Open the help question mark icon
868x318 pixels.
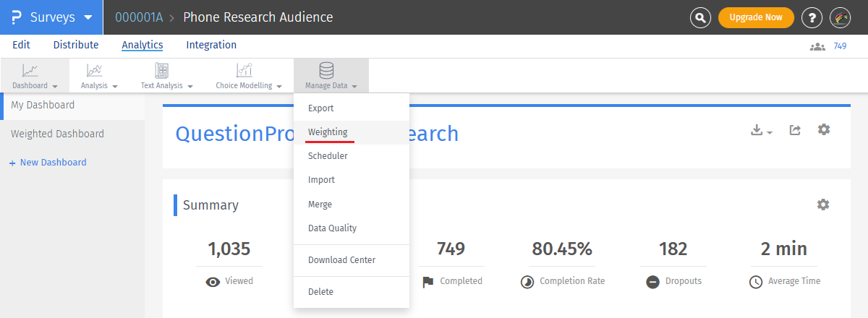coord(813,17)
